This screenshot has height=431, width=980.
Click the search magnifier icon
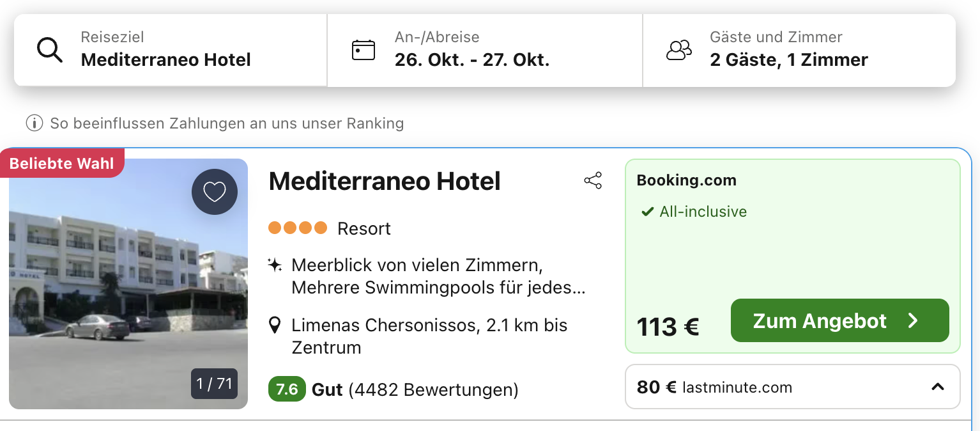pos(49,50)
